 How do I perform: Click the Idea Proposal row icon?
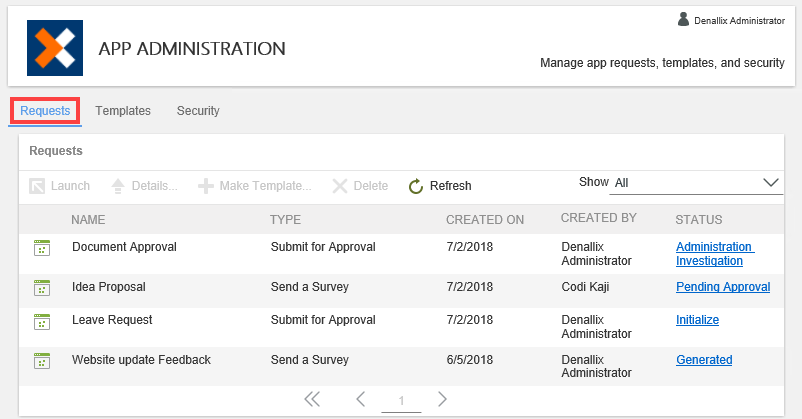click(x=42, y=288)
